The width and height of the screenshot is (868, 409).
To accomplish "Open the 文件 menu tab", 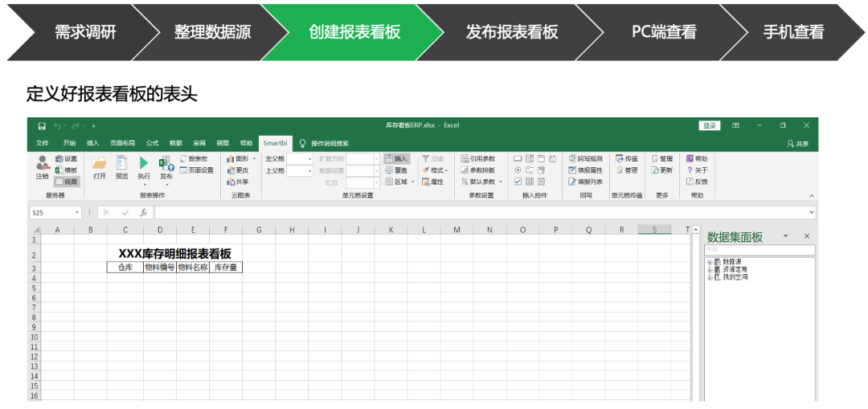I will 43,143.
